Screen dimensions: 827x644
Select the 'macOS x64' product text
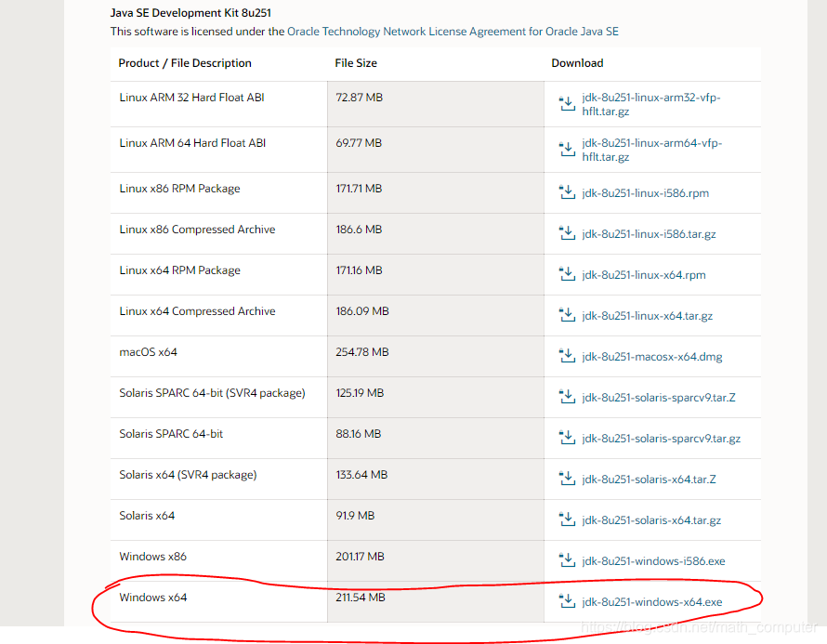[148, 352]
